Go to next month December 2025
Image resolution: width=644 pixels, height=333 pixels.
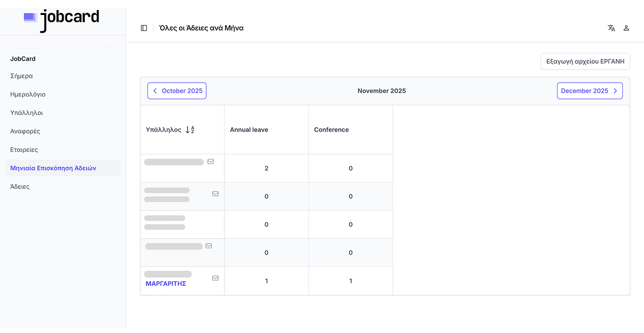[589, 91]
